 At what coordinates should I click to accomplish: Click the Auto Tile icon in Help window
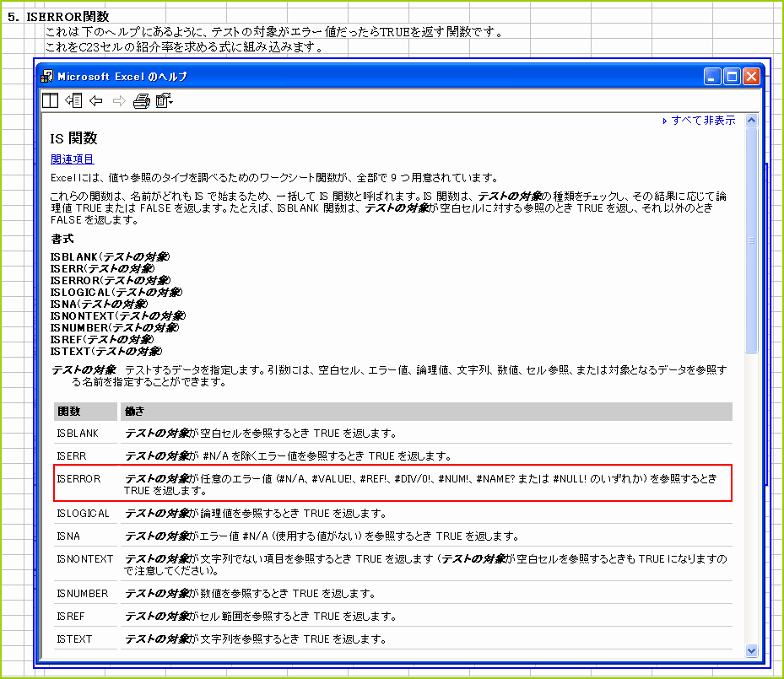pyautogui.click(x=73, y=100)
